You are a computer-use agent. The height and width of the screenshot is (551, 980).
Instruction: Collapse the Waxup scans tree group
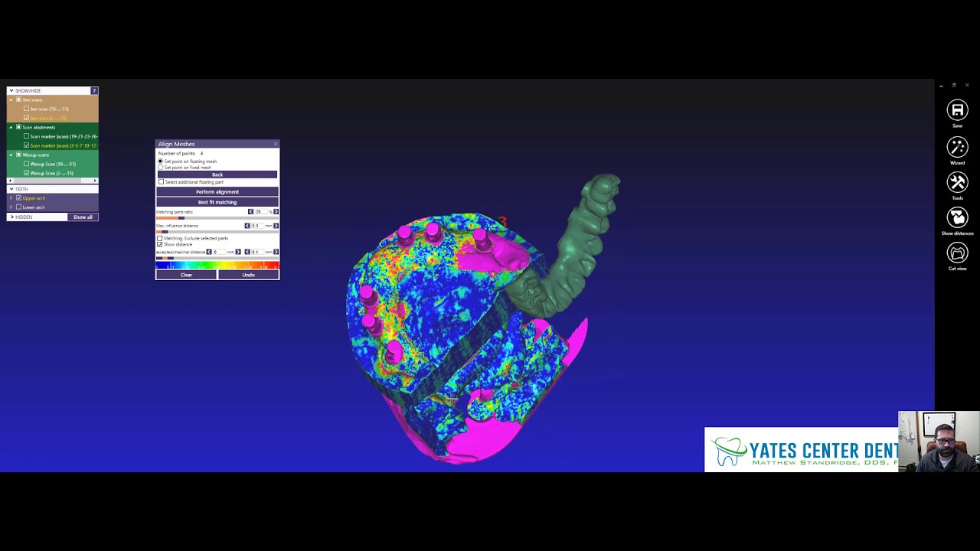click(x=11, y=155)
